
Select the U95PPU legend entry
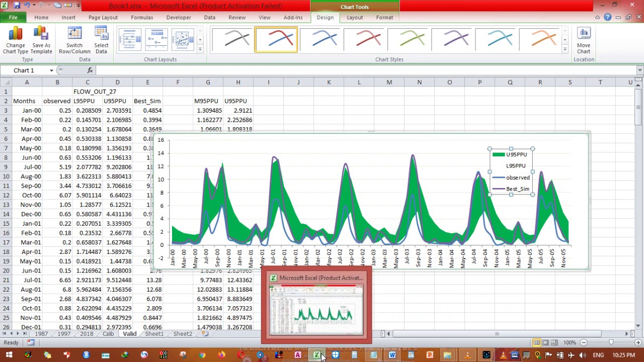(x=511, y=154)
